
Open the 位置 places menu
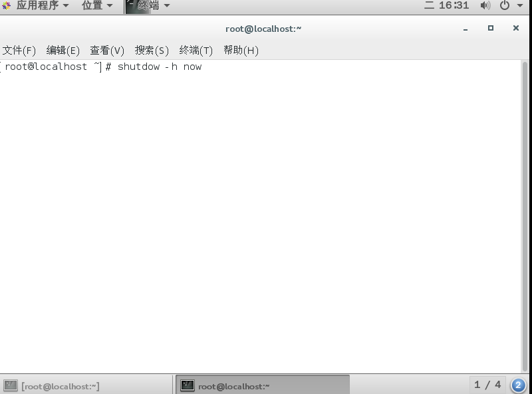click(x=97, y=5)
